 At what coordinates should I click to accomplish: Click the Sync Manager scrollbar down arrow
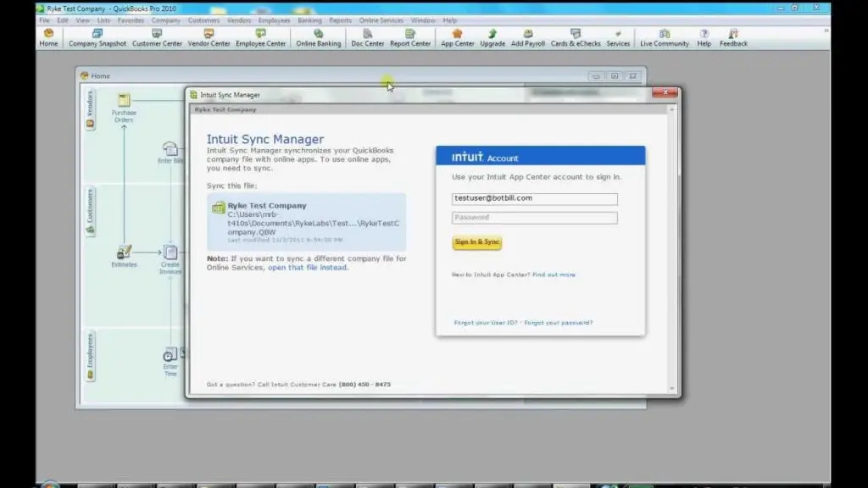[x=672, y=388]
